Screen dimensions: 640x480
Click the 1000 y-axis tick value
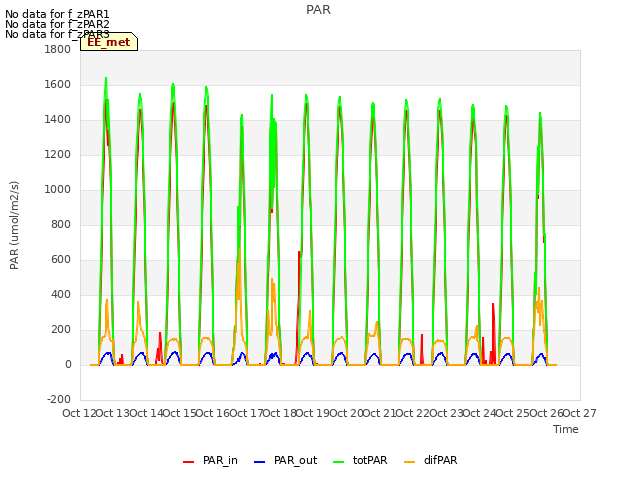coord(58,189)
